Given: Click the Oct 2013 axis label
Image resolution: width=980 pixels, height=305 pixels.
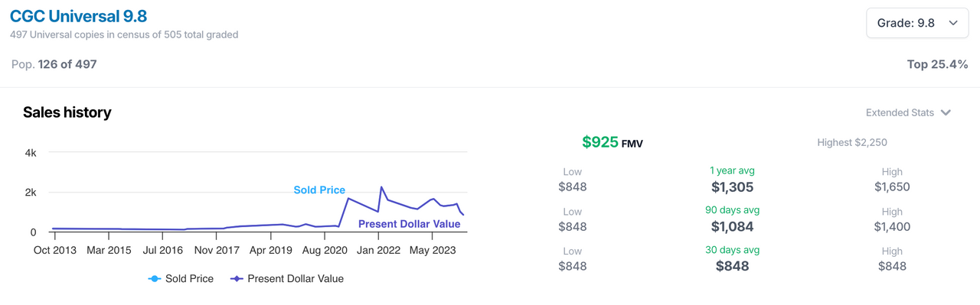Looking at the screenshot, I should click(55, 250).
